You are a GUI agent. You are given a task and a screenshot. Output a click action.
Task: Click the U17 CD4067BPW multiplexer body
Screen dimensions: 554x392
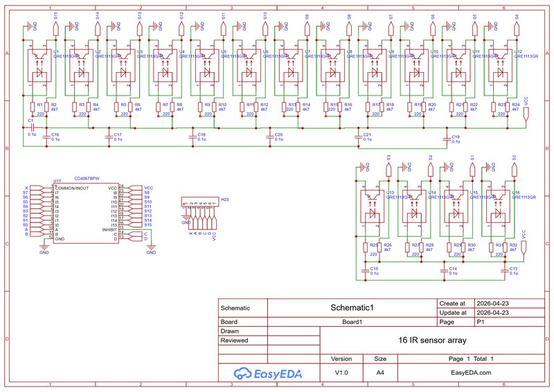click(86, 213)
